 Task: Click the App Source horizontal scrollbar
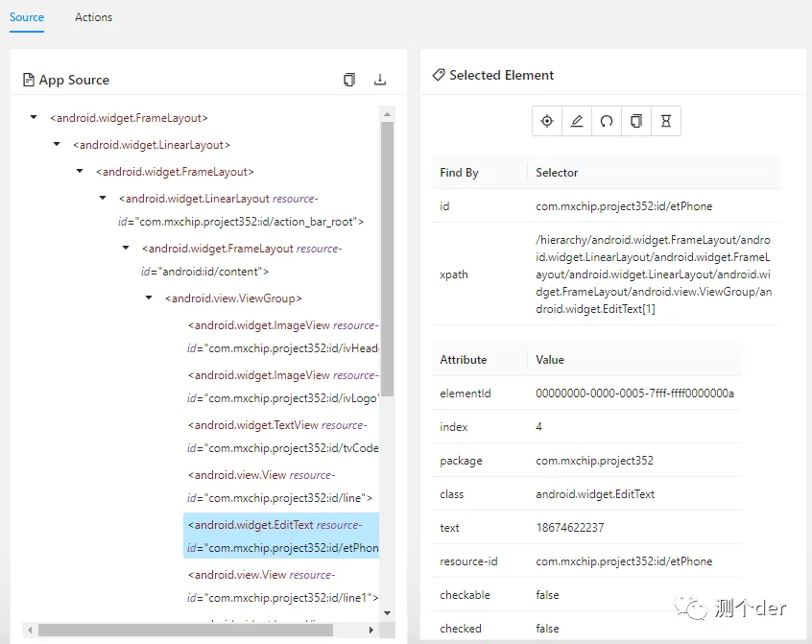[x=182, y=630]
